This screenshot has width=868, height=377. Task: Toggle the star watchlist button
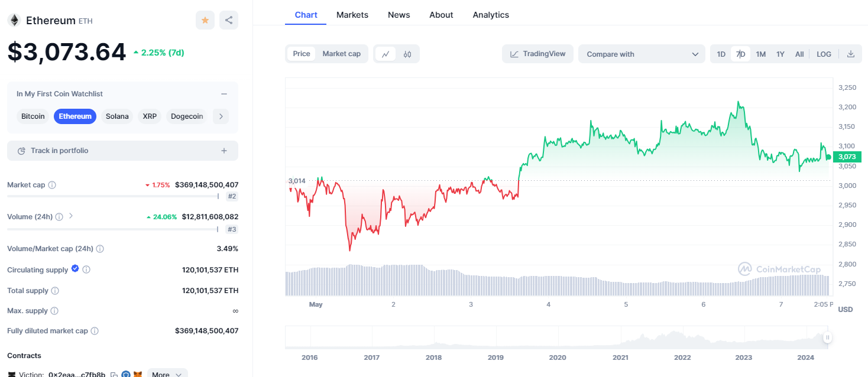[205, 20]
